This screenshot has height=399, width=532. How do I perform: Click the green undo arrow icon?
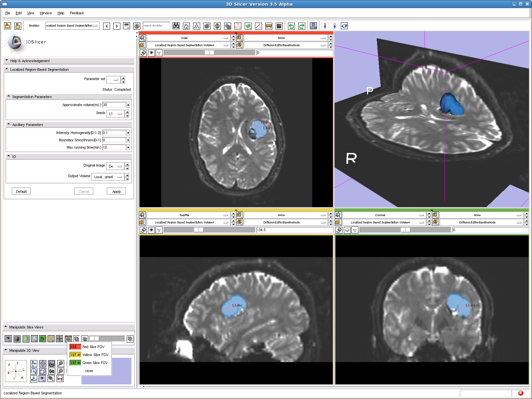(291, 26)
